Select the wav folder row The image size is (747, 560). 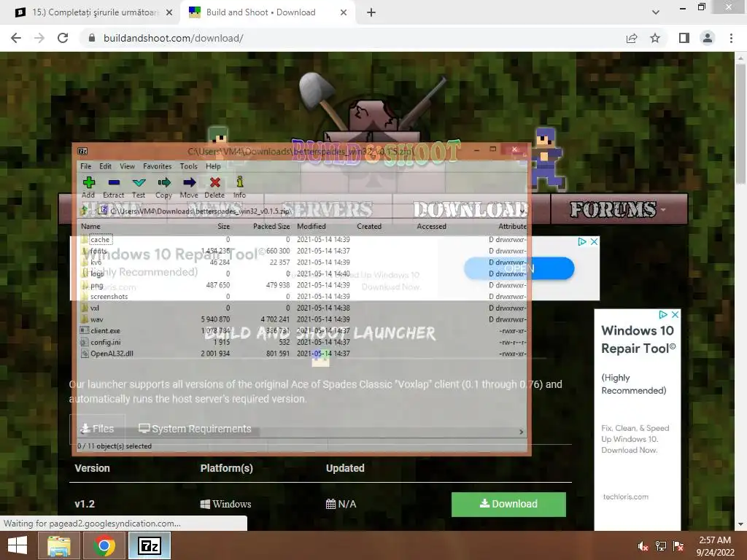tap(303, 319)
